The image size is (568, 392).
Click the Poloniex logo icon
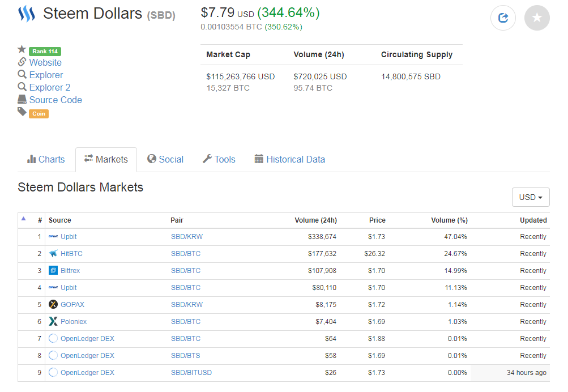click(53, 321)
